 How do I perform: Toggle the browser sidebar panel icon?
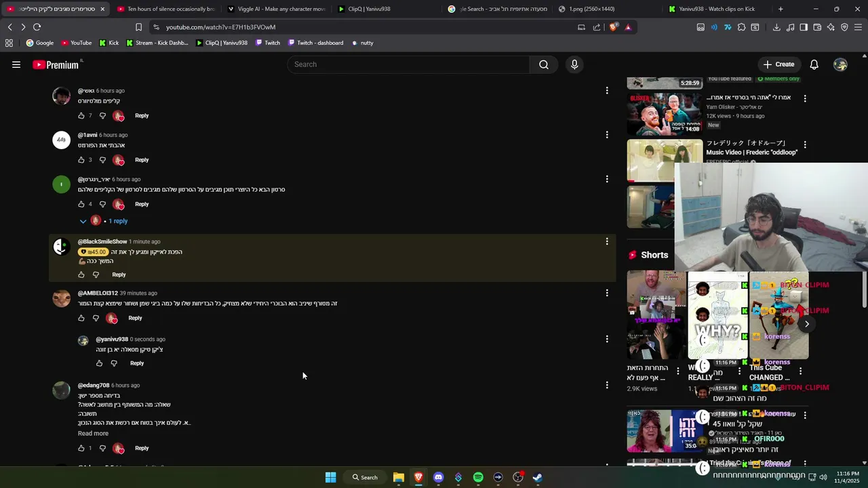804,27
